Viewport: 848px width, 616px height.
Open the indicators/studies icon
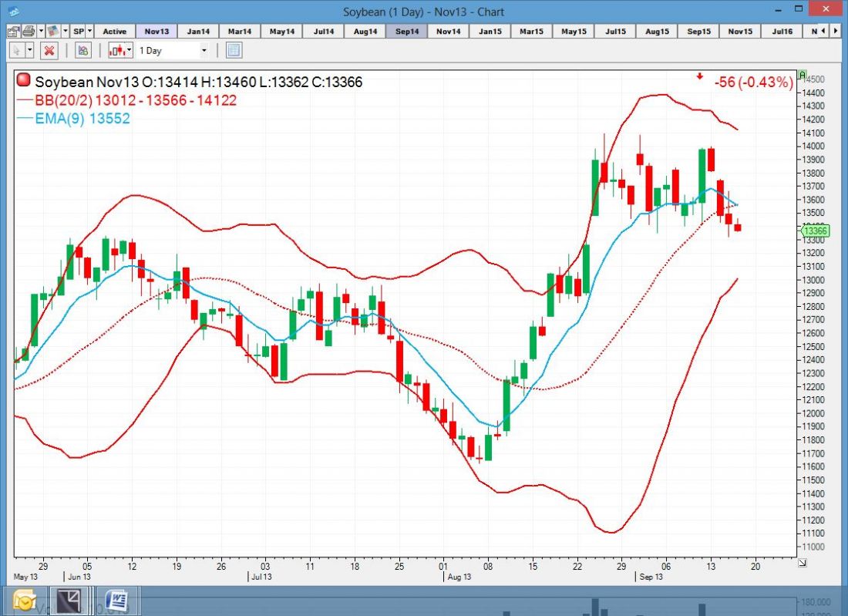point(83,50)
